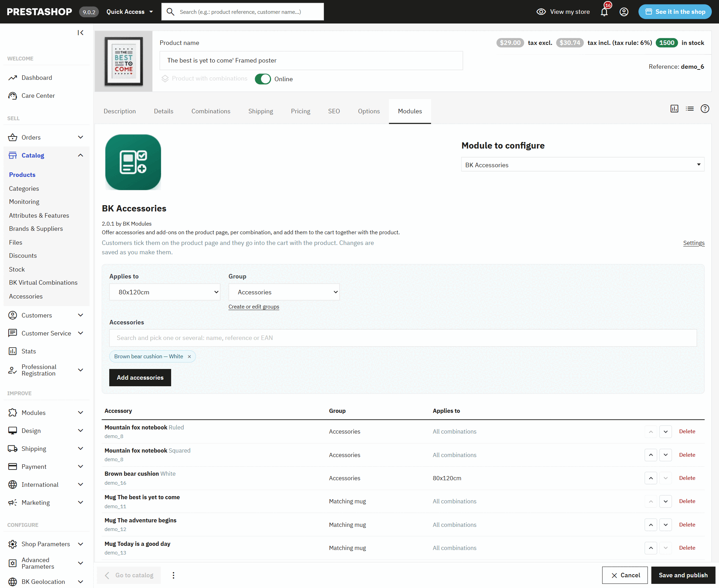Click the Care Center headset icon

[13, 96]
